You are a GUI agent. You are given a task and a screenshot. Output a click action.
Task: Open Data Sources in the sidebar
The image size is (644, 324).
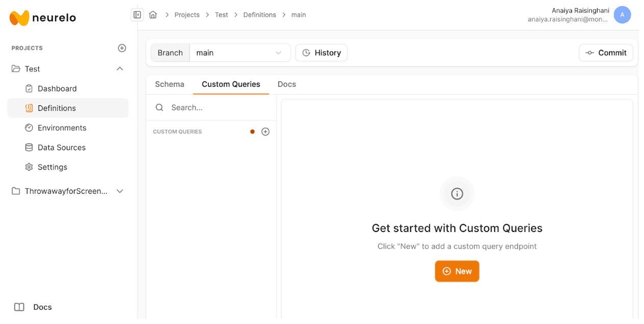[x=61, y=148]
